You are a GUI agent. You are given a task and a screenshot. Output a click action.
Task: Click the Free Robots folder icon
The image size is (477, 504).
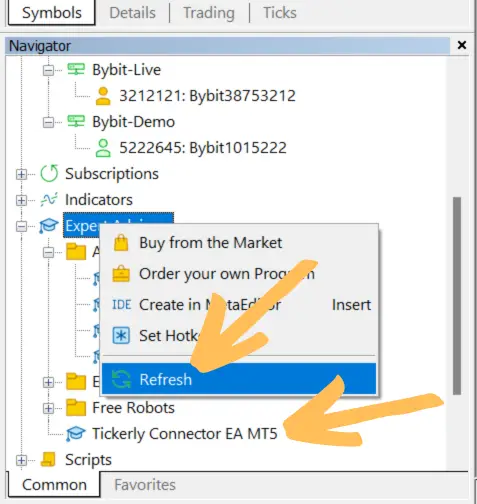[x=76, y=407]
